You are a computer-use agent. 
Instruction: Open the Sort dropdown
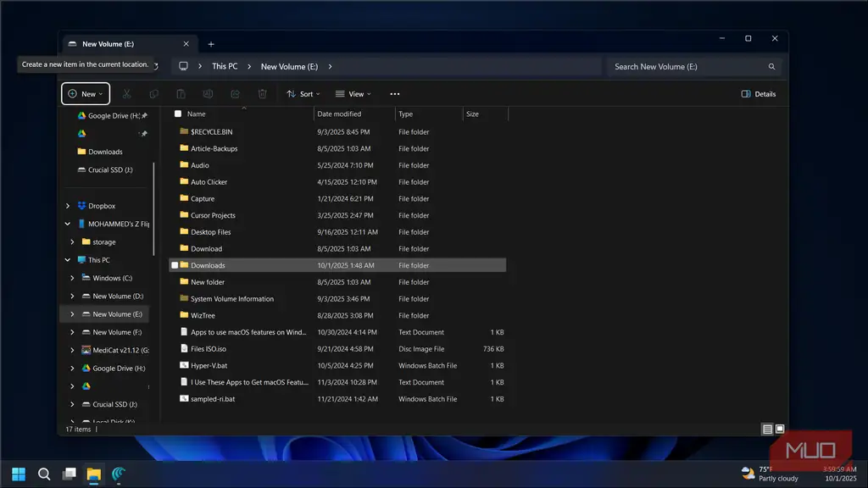pyautogui.click(x=303, y=94)
